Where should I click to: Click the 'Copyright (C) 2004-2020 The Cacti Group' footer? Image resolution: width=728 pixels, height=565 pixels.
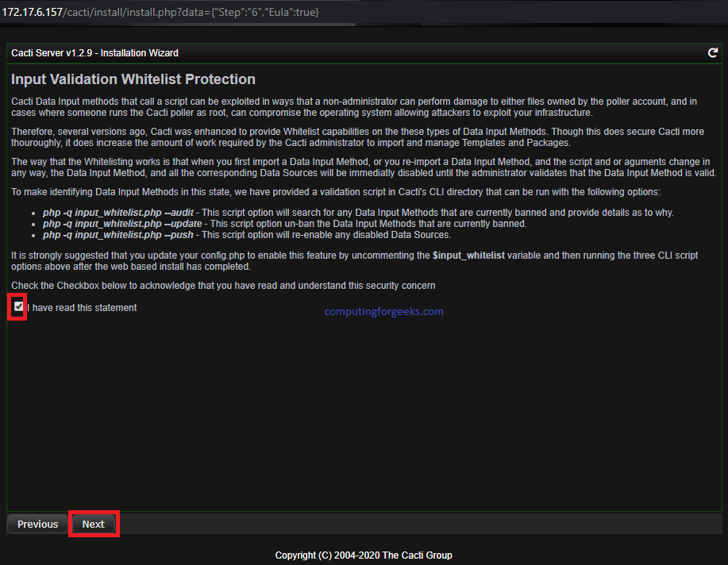tap(364, 555)
